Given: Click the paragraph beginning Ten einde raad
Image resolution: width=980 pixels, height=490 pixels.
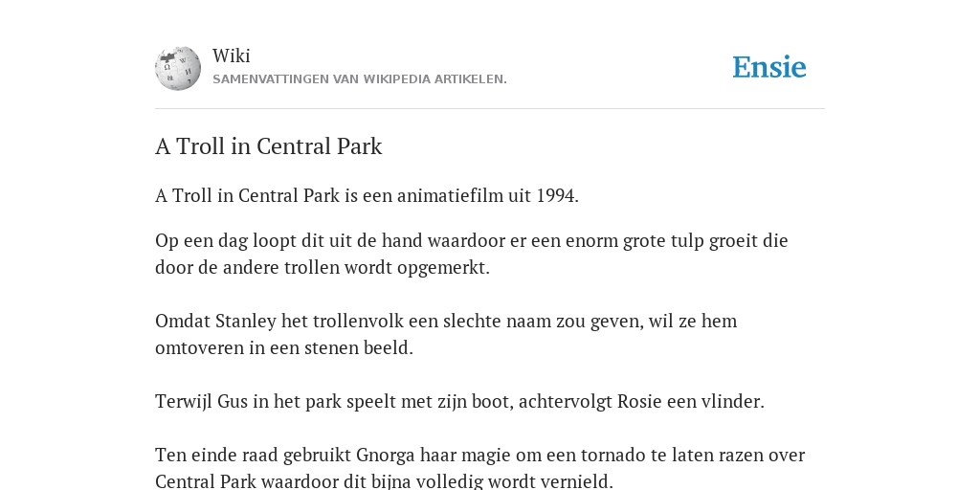Looking at the screenshot, I should pyautogui.click(x=479, y=467).
